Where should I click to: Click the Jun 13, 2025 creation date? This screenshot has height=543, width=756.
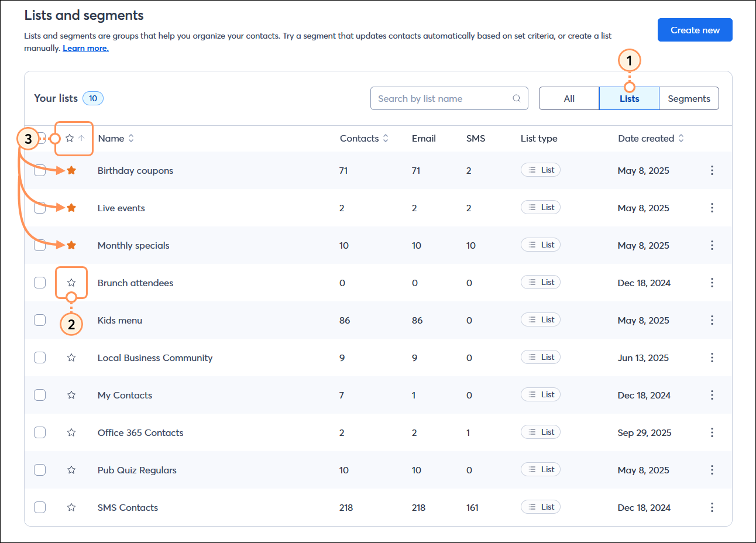643,358
